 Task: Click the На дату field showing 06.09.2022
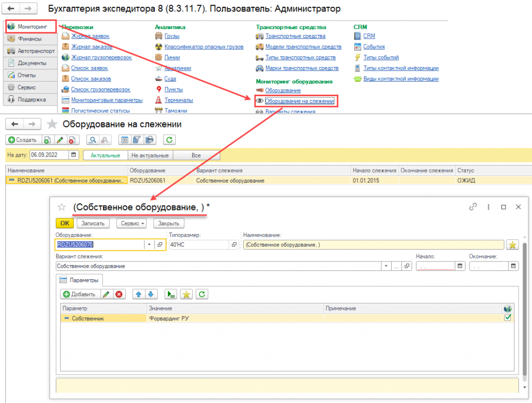click(49, 155)
